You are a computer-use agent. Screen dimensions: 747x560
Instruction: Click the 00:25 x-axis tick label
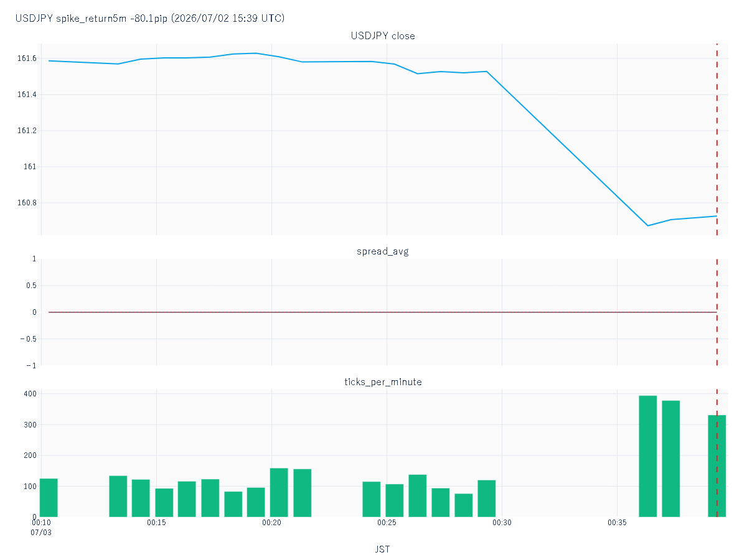click(387, 523)
